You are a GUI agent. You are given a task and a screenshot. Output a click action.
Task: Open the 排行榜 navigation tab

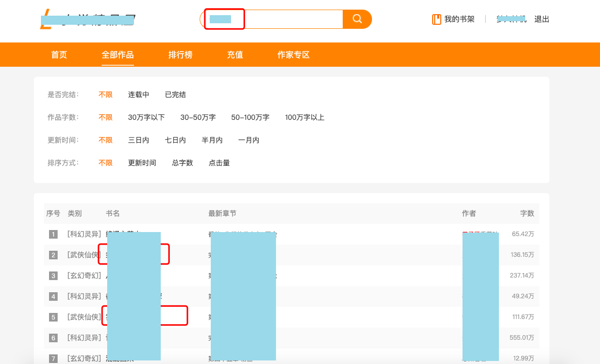pos(180,55)
